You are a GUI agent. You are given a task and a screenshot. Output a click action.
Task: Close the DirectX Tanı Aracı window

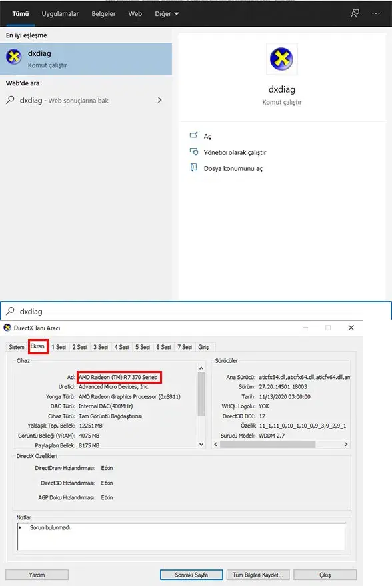pyautogui.click(x=351, y=328)
